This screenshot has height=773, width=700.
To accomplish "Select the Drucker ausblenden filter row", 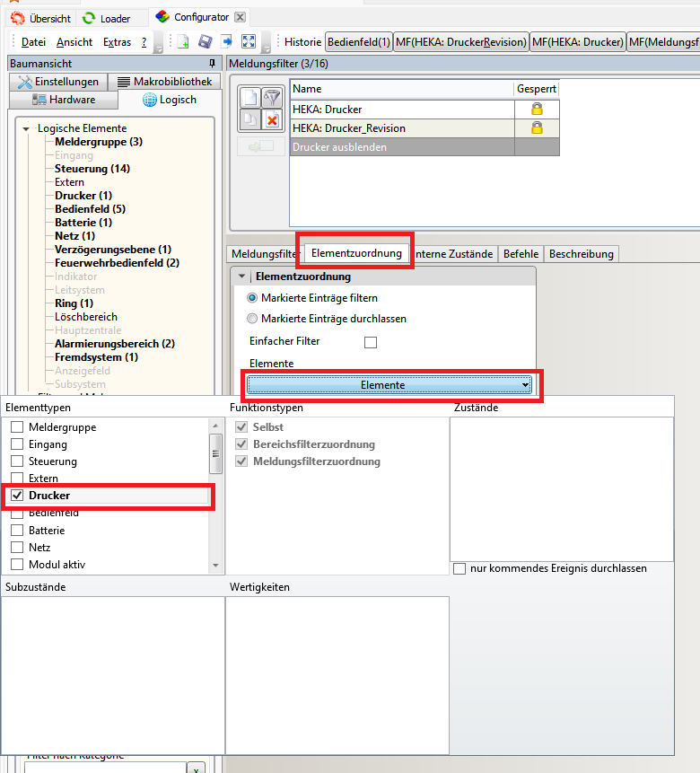I will [x=424, y=147].
